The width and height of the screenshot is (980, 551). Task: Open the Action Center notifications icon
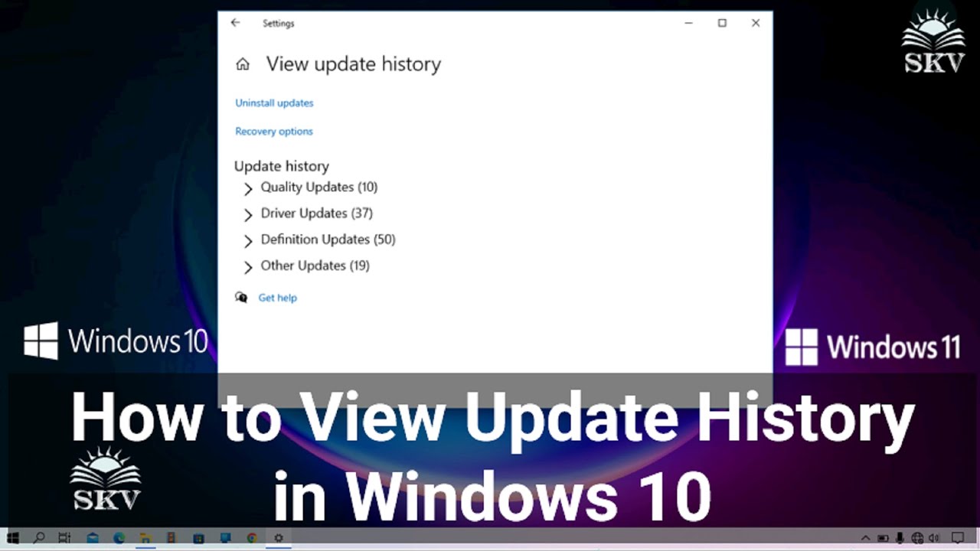[x=957, y=538]
